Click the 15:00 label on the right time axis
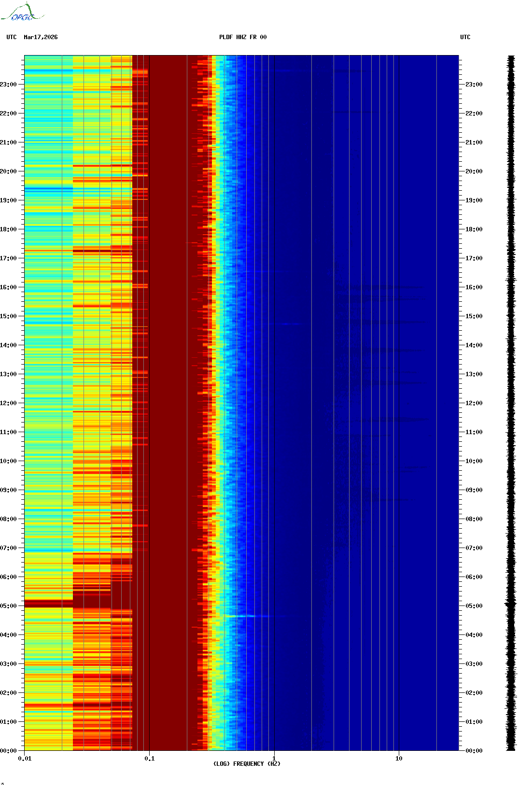 tap(474, 316)
